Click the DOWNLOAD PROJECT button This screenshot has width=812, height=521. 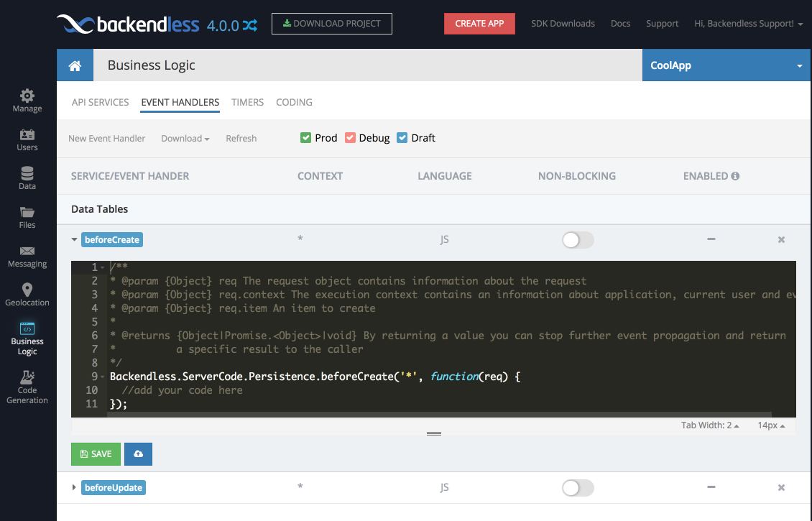point(332,24)
